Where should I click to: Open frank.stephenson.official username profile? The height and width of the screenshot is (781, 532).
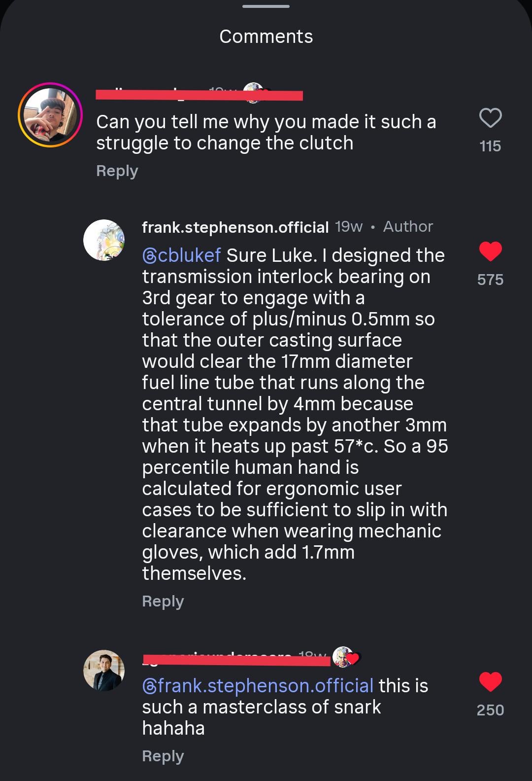pyautogui.click(x=235, y=227)
